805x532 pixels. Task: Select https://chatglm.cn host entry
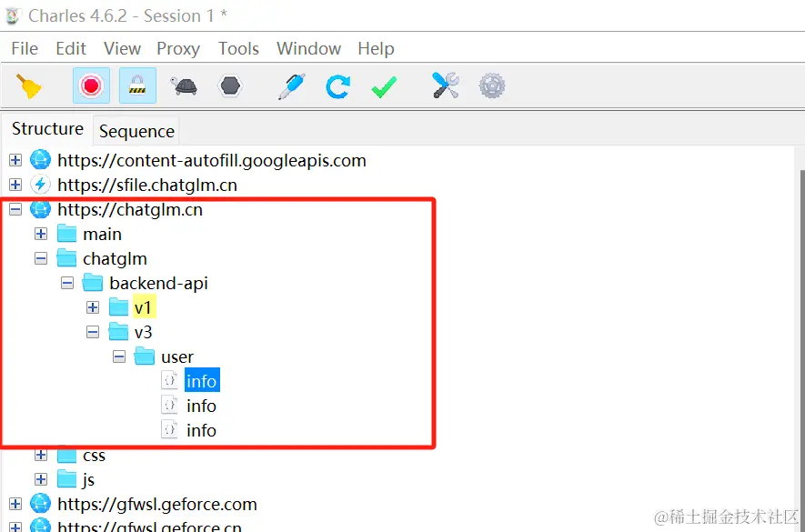coord(130,209)
